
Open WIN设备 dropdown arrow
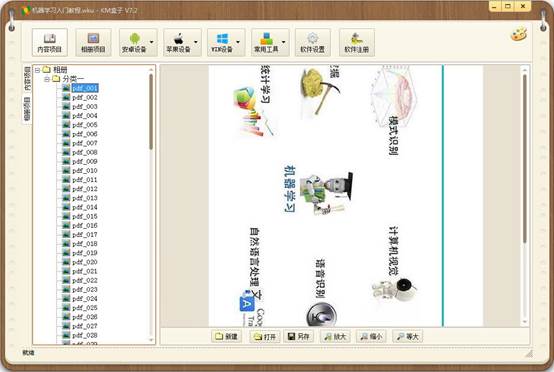click(238, 42)
